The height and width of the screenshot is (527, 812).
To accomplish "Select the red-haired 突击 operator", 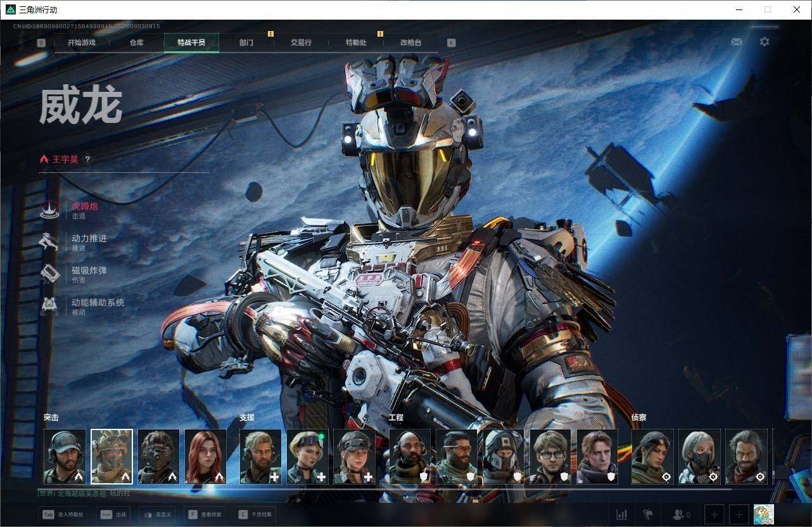I will (x=205, y=457).
